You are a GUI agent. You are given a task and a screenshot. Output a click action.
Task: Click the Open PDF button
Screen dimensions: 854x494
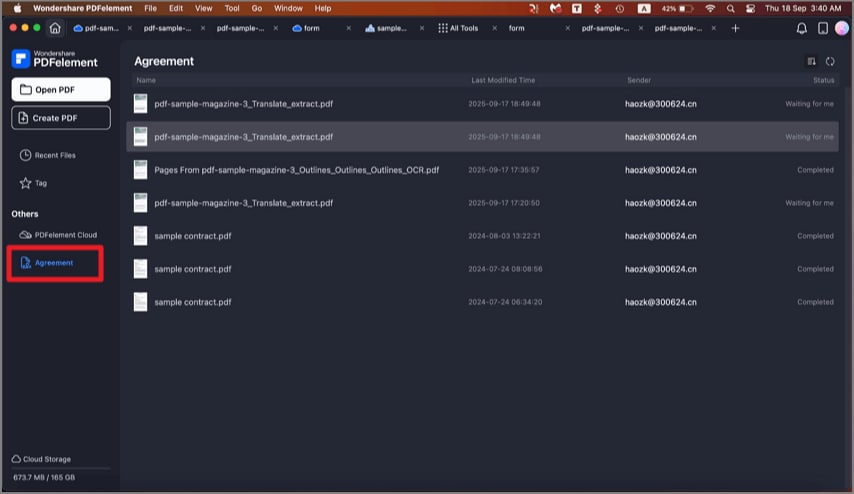[60, 89]
